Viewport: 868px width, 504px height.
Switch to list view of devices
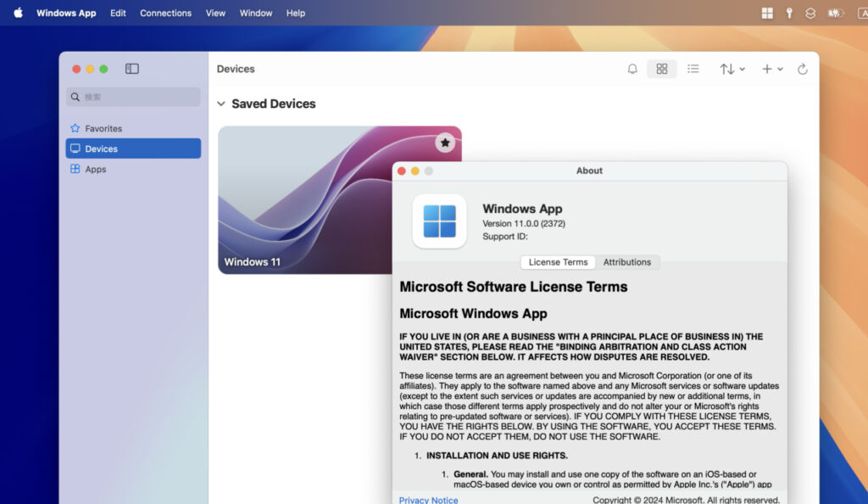693,69
